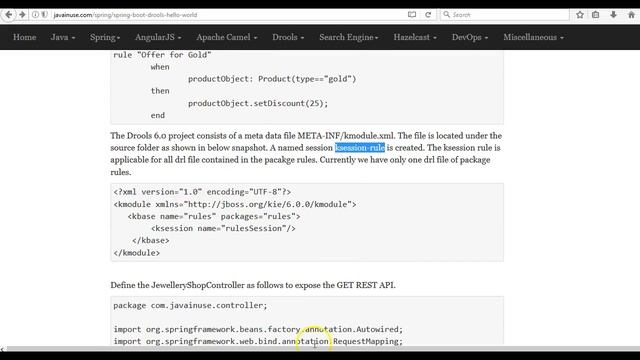Toggle reader view icon in address bar

pyautogui.click(x=412, y=15)
